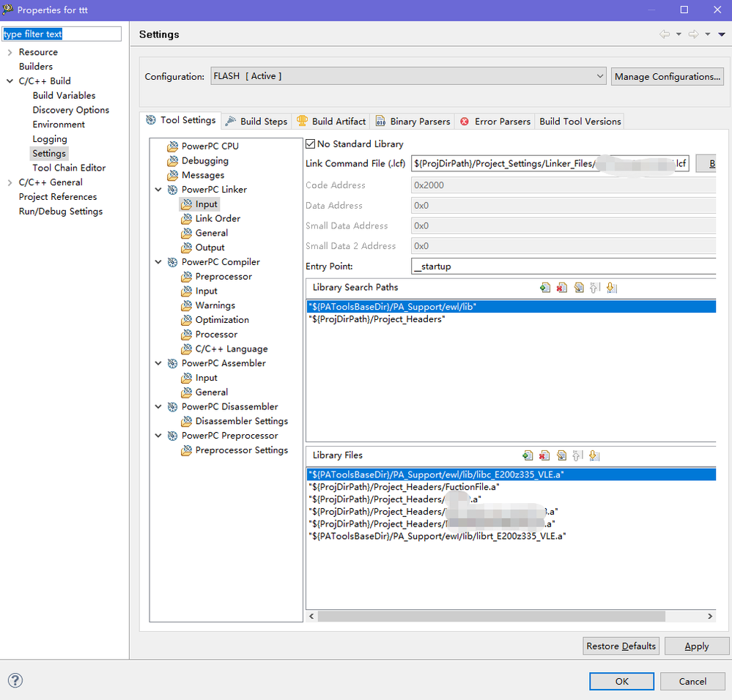Viewport: 732px width, 700px height.
Task: Add a new Library Files entry
Action: pos(528,455)
